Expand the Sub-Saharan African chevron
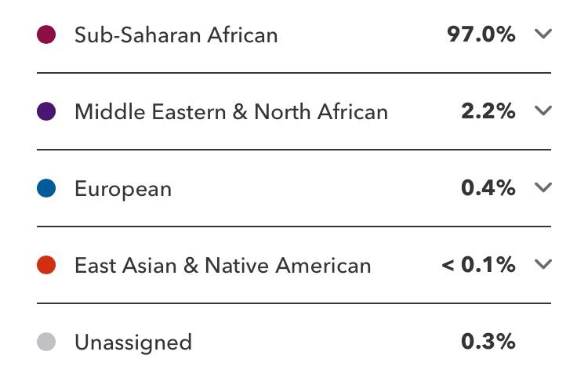The height and width of the screenshot is (377, 588). [543, 34]
